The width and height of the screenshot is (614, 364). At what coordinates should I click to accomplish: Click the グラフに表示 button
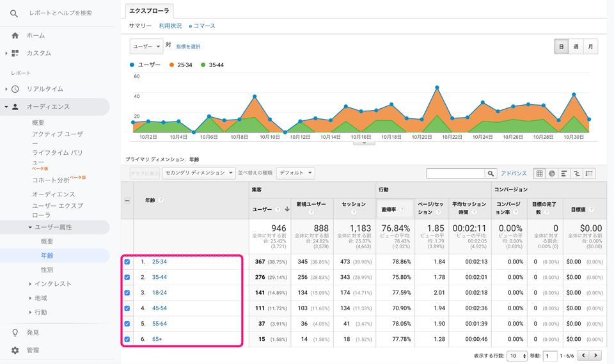145,173
